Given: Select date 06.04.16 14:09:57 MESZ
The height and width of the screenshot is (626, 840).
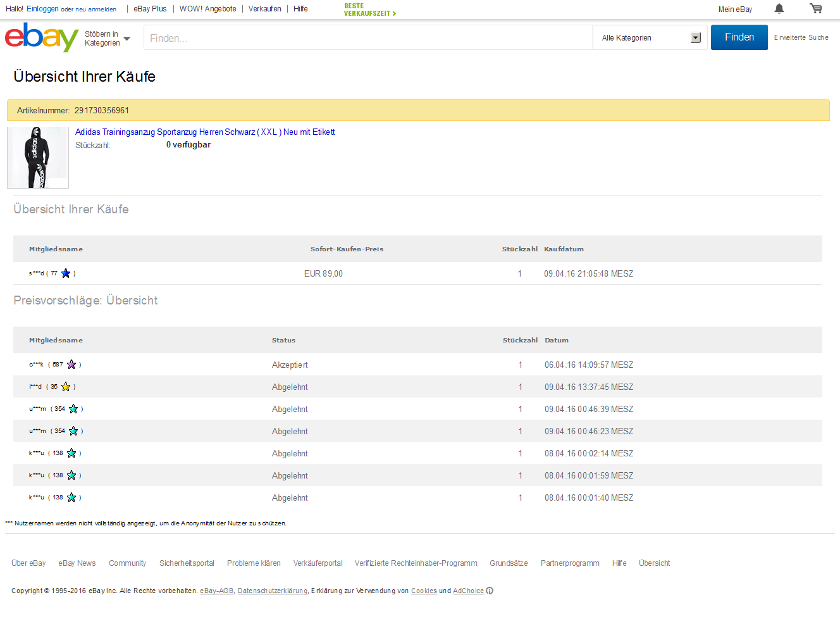Looking at the screenshot, I should click(589, 365).
